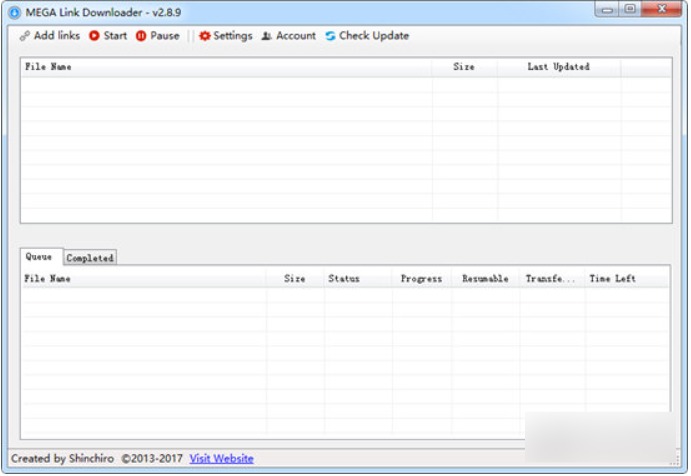
Task: Click the 'Created by Shinchiro' status text
Action: click(62, 459)
